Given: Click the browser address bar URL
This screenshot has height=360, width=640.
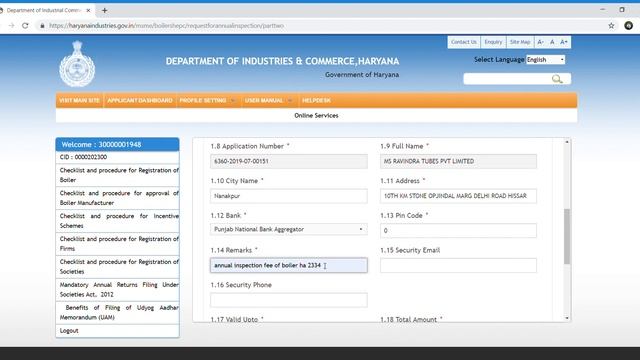Looking at the screenshot, I should (167, 26).
